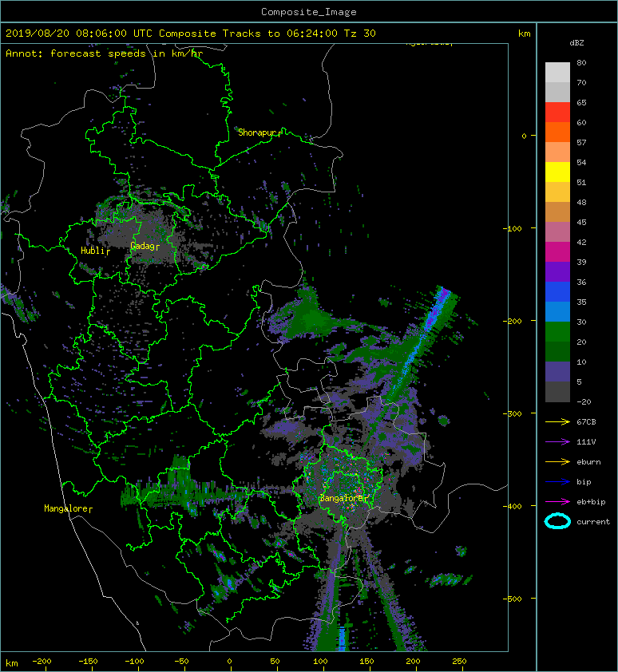Select the Bangalore city label

click(x=341, y=498)
